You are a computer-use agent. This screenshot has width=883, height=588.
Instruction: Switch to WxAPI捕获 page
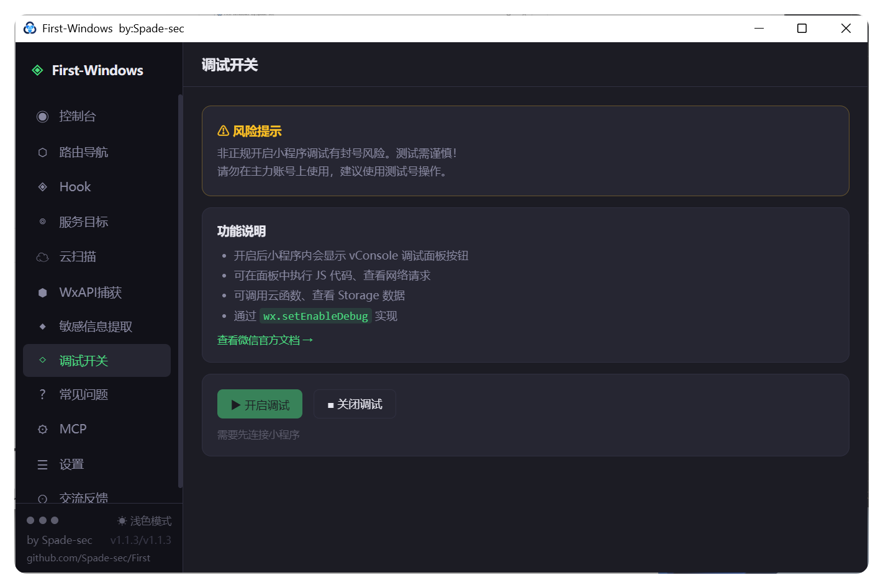97,292
